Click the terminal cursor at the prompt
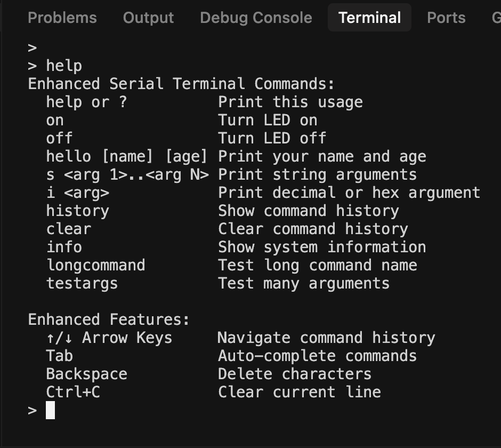The width and height of the screenshot is (501, 448). pyautogui.click(x=50, y=410)
